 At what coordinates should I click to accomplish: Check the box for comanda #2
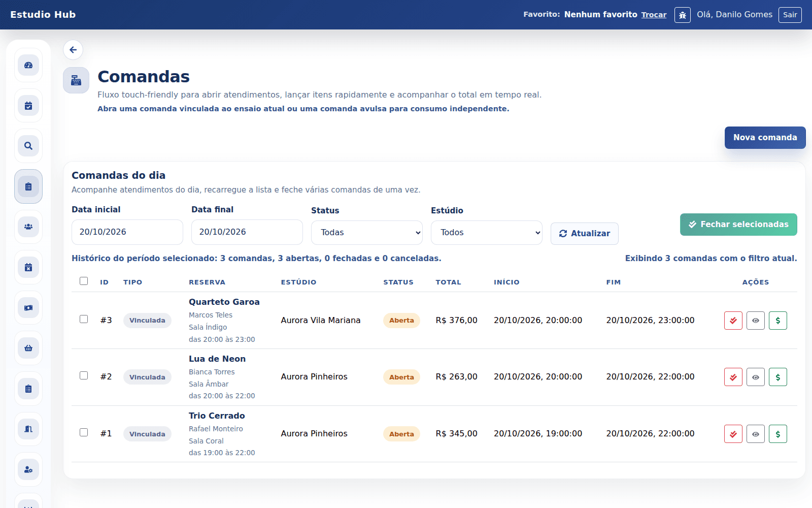click(84, 375)
